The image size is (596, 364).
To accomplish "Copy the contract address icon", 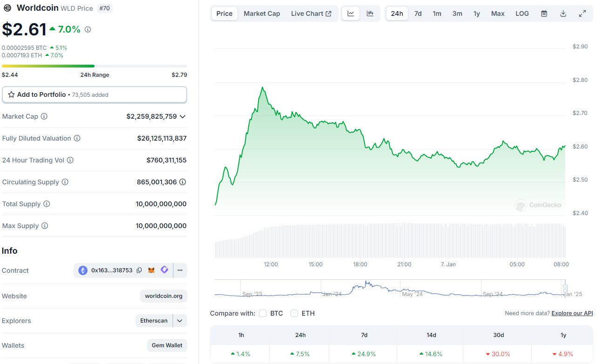I will (139, 270).
